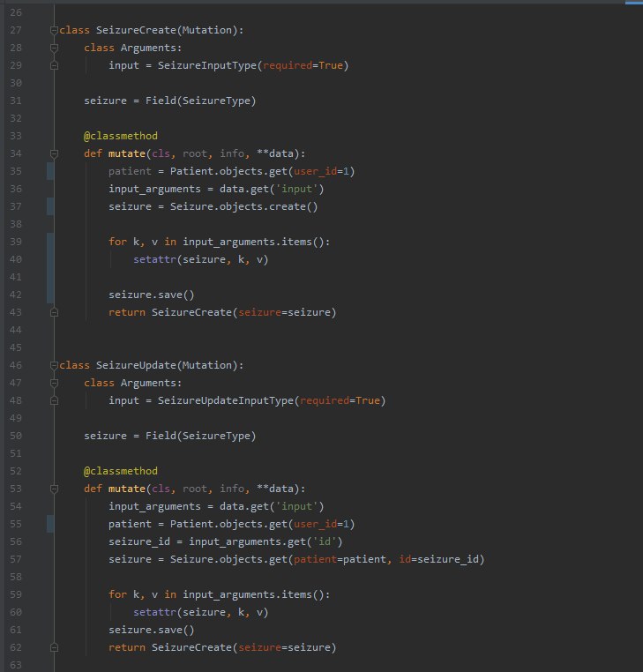The image size is (643, 672).
Task: Open the change marker beside line 37
Action: click(50, 206)
